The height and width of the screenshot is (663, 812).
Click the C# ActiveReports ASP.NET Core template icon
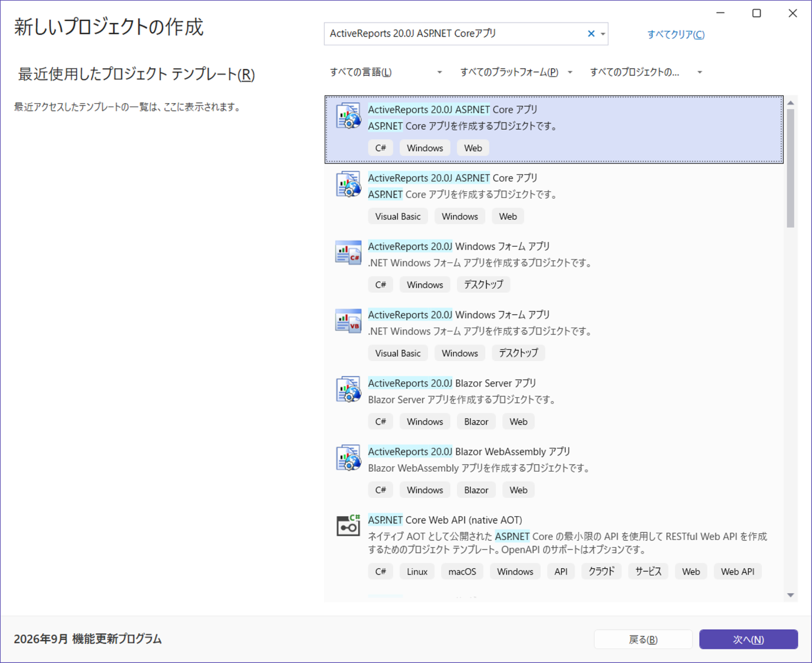pos(348,116)
